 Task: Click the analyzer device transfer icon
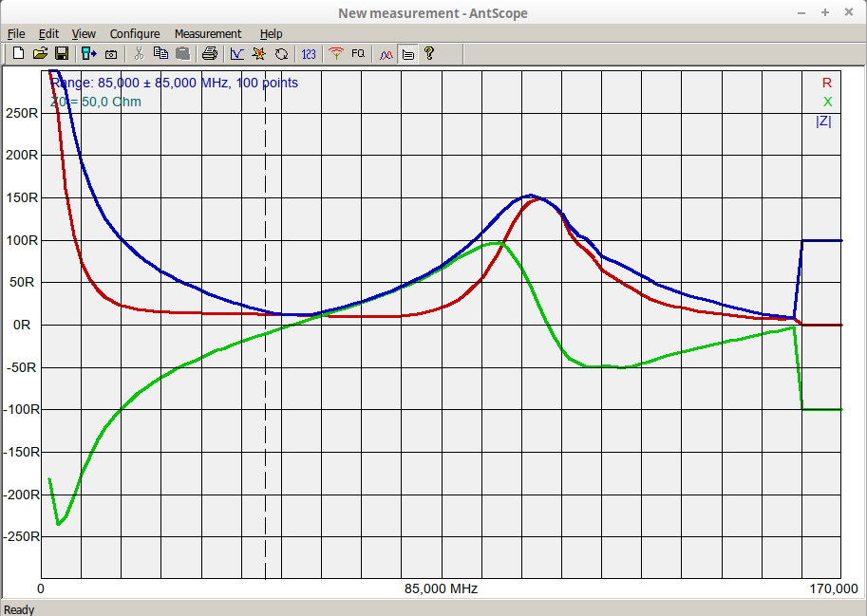click(x=89, y=54)
